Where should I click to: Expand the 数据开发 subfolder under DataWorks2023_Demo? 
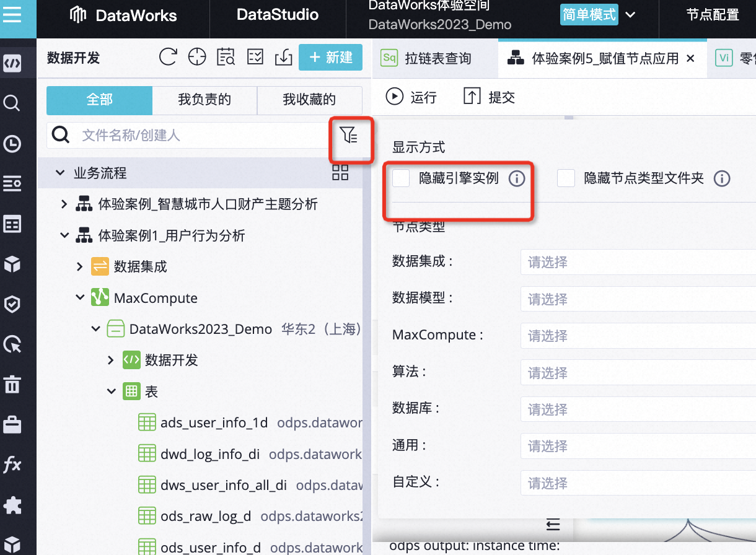tap(111, 360)
